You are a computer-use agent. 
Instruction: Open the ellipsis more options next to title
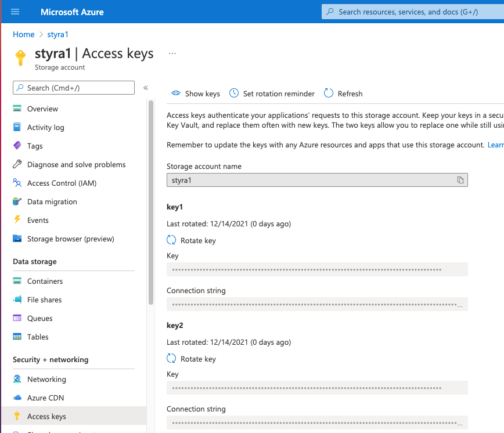(172, 53)
